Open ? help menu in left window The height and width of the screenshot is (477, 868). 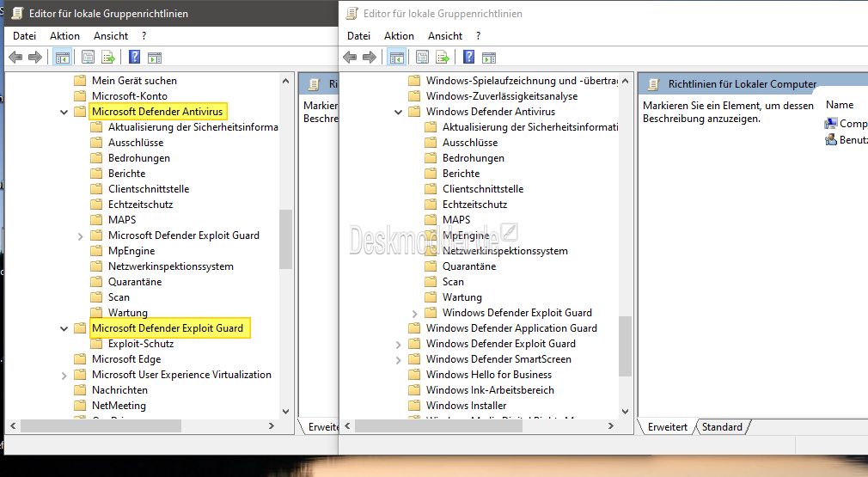tap(144, 36)
